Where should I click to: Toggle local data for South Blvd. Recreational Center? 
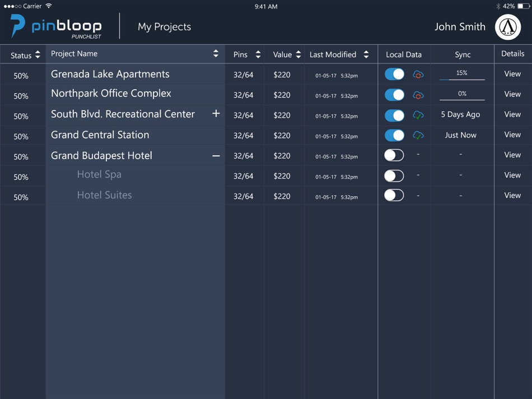click(x=394, y=115)
